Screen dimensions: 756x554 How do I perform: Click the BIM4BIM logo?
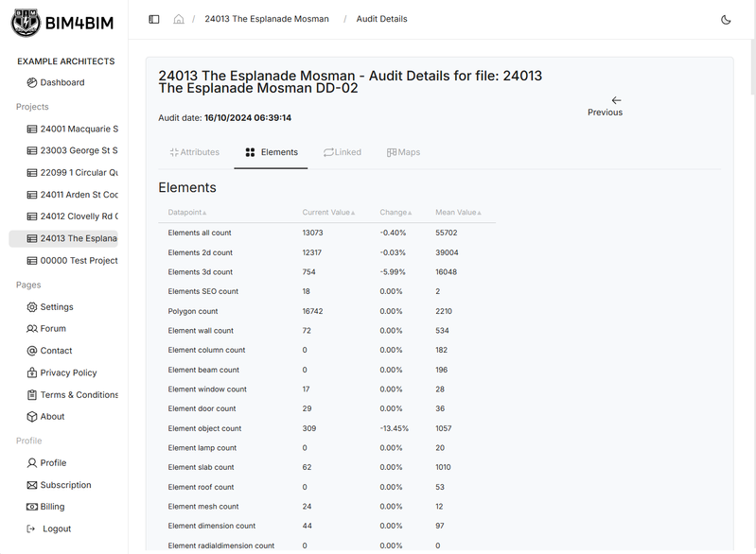[62, 23]
